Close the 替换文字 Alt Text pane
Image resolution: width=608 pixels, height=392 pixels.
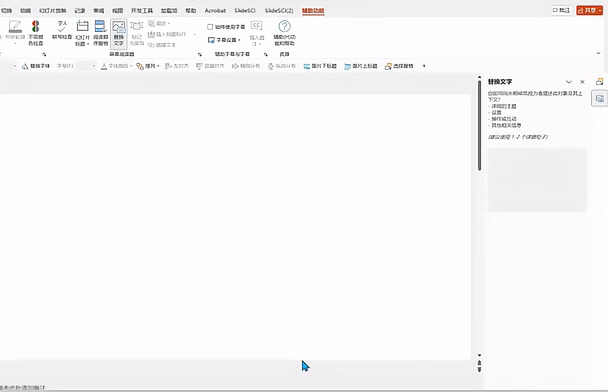pyautogui.click(x=582, y=82)
